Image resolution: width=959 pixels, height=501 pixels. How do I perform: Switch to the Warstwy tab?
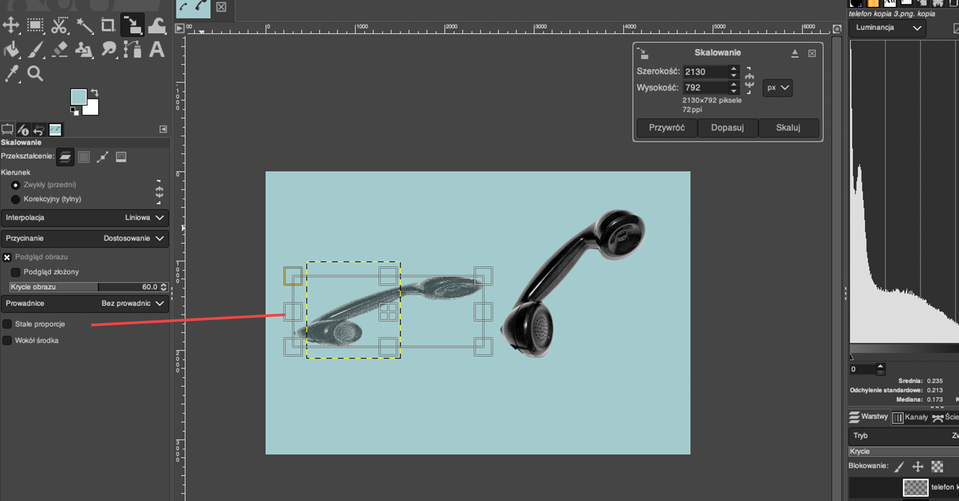(x=869, y=417)
